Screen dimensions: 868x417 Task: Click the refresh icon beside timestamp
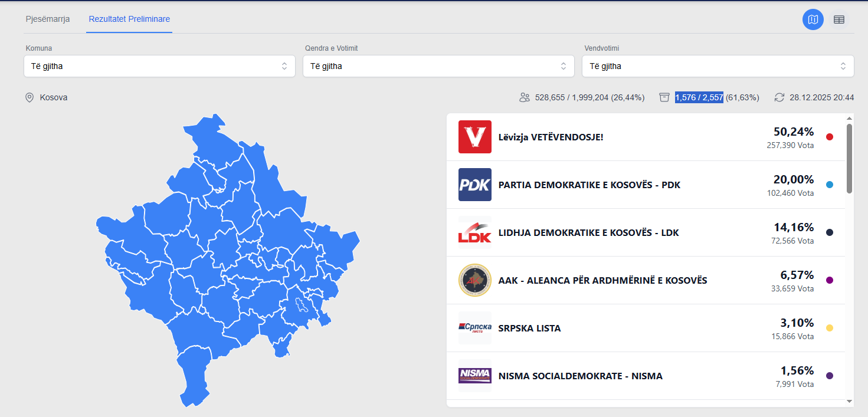point(779,97)
